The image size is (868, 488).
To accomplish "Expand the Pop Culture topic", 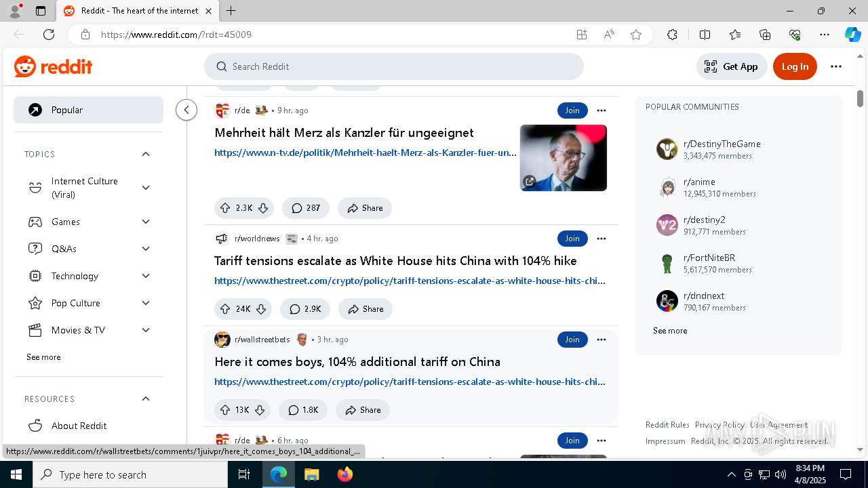I will click(x=146, y=303).
